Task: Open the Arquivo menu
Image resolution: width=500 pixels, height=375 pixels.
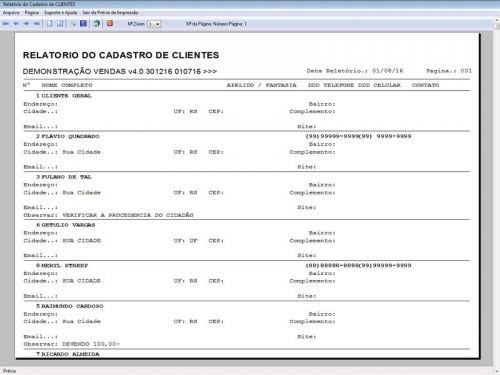Action: [11, 13]
